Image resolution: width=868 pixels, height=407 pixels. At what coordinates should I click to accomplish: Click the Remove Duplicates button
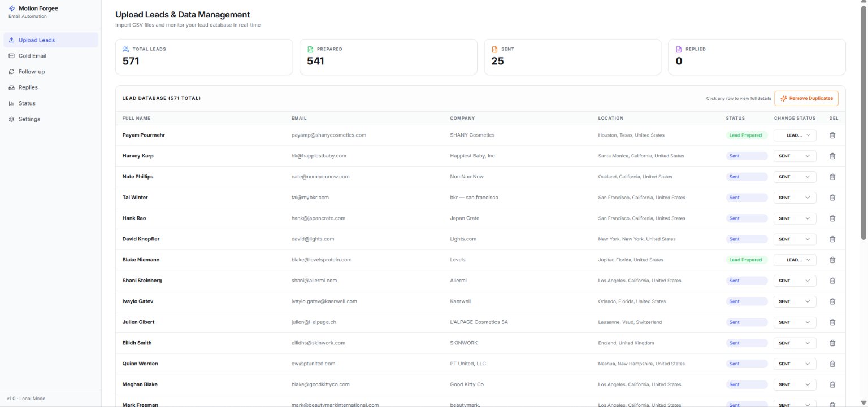click(806, 98)
